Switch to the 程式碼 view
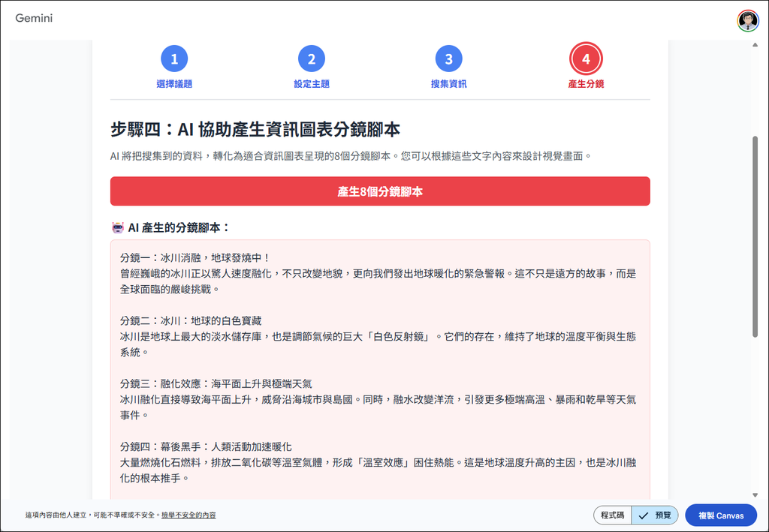 pos(613,515)
